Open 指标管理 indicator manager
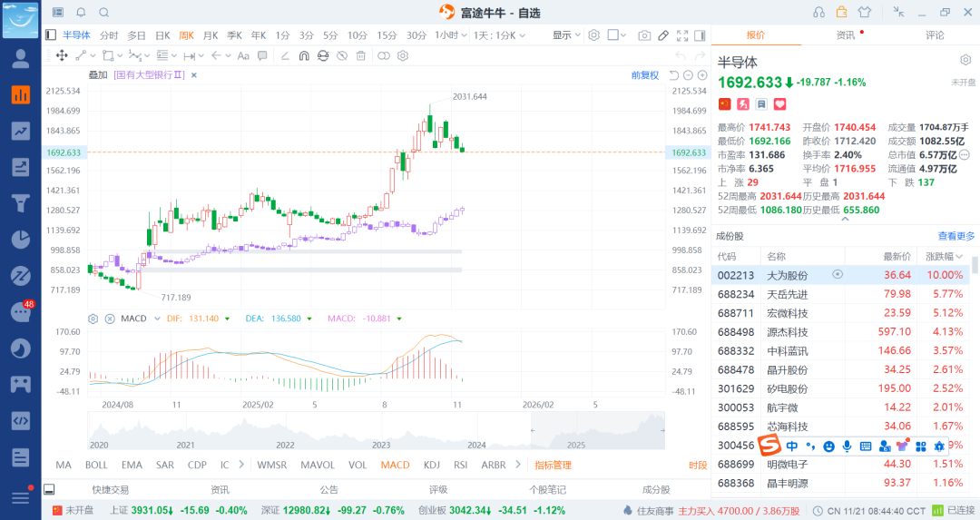This screenshot has width=980, height=520. point(554,465)
